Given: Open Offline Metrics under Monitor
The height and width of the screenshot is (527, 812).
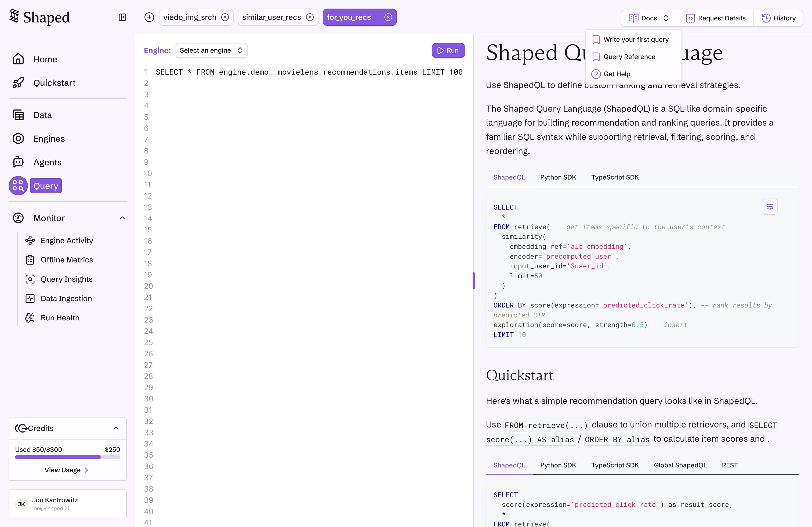Looking at the screenshot, I should pos(67,260).
